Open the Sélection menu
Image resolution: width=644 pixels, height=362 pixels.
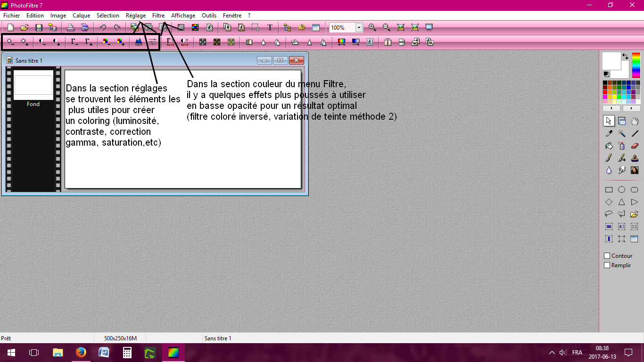tap(108, 16)
